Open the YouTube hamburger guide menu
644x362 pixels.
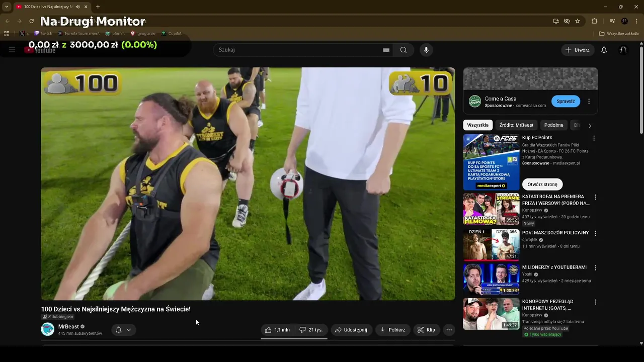(12, 50)
